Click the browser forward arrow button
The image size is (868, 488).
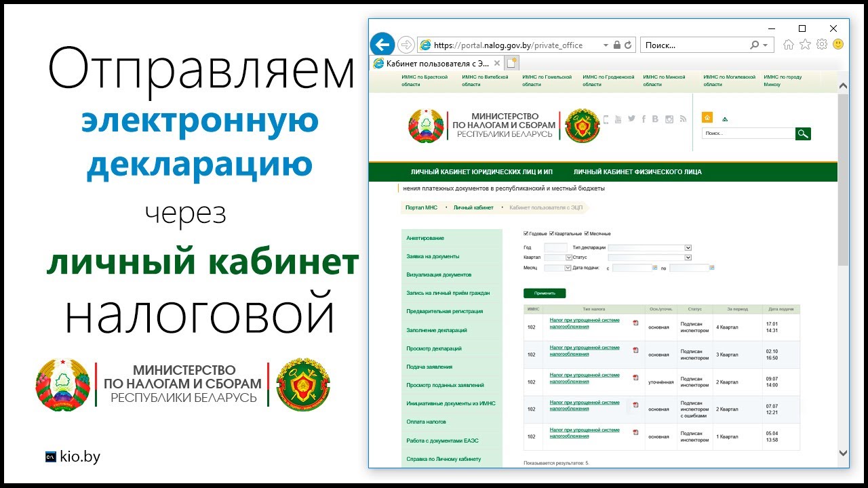pyautogui.click(x=406, y=45)
